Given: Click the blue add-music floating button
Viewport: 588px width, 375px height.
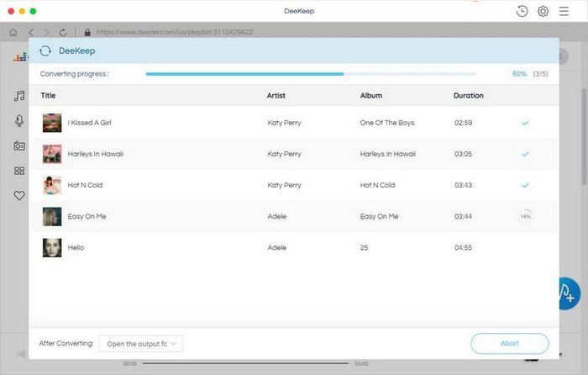Looking at the screenshot, I should tap(570, 293).
